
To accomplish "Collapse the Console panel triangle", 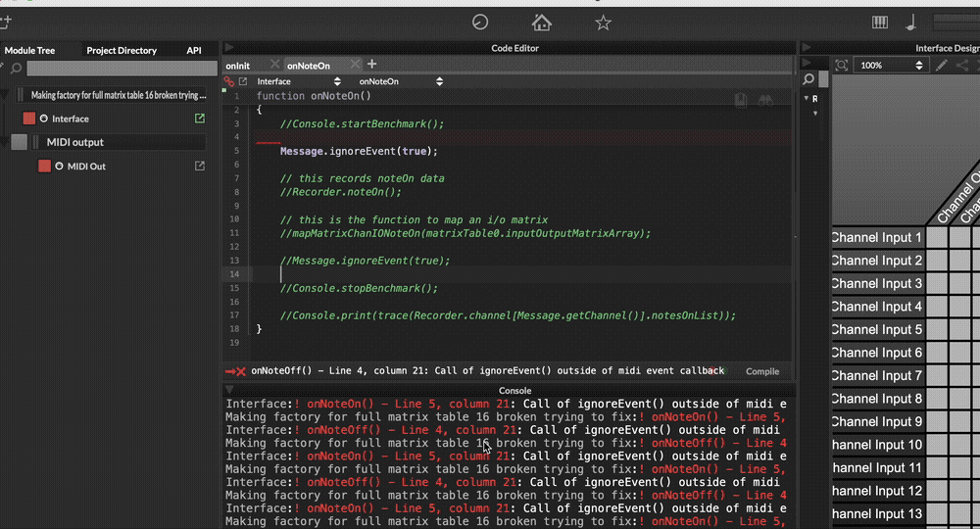I will 229,390.
